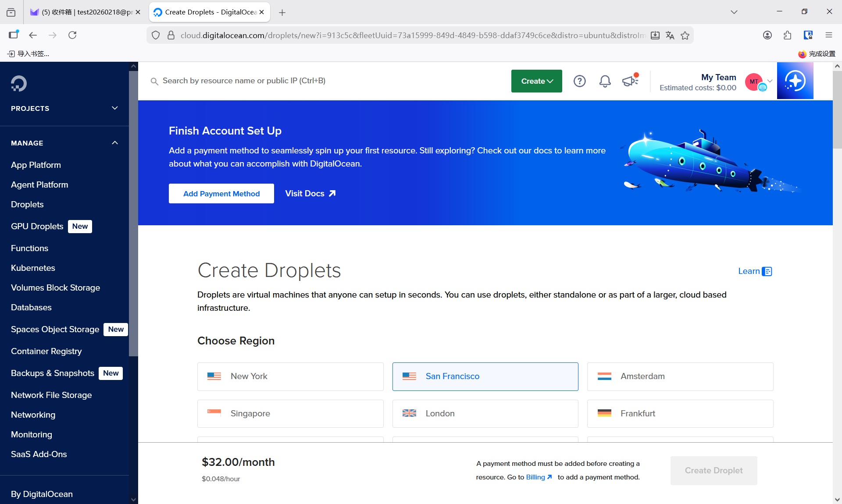Open App Platform in sidebar
This screenshot has width=842, height=504.
click(x=36, y=165)
